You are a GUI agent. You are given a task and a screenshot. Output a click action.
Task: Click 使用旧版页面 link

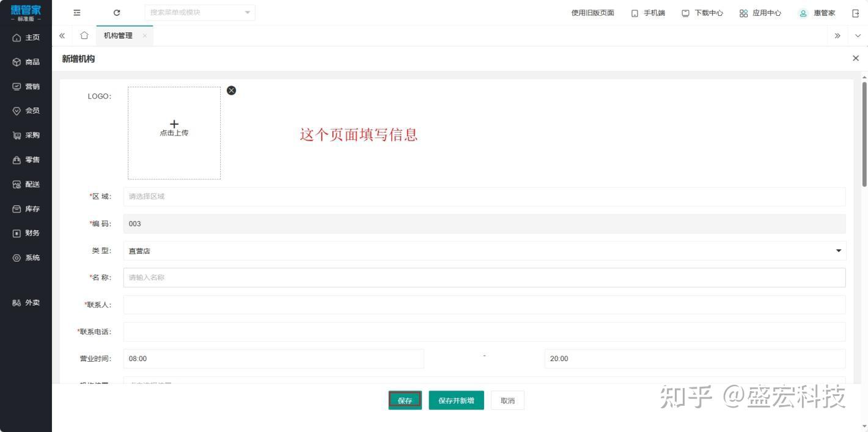click(x=592, y=13)
